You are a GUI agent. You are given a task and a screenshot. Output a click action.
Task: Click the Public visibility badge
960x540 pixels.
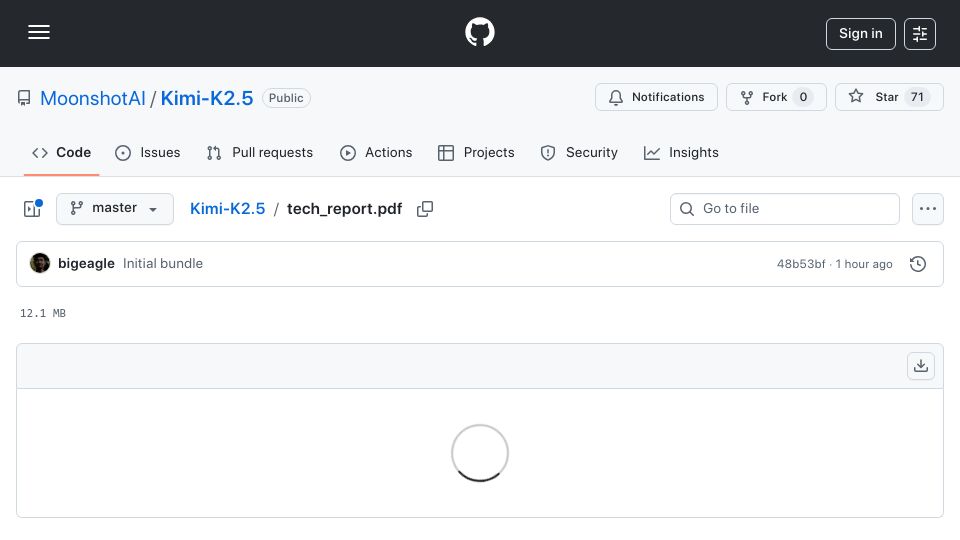pos(286,98)
